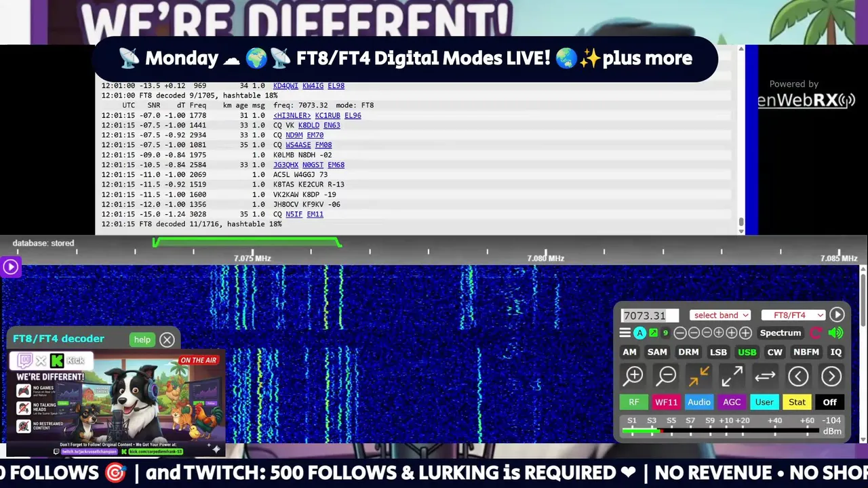Screen dimensions: 868x488
Task: Toggle the Spectrum display button
Action: 781,333
